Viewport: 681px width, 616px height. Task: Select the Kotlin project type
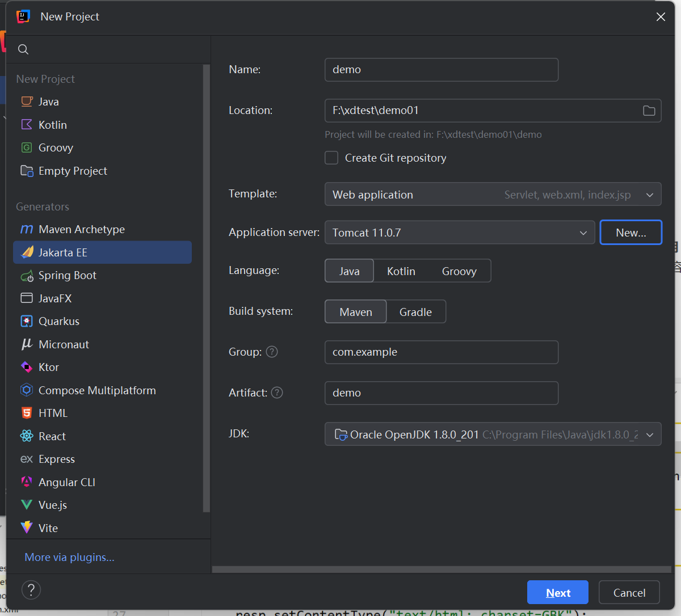102,125
